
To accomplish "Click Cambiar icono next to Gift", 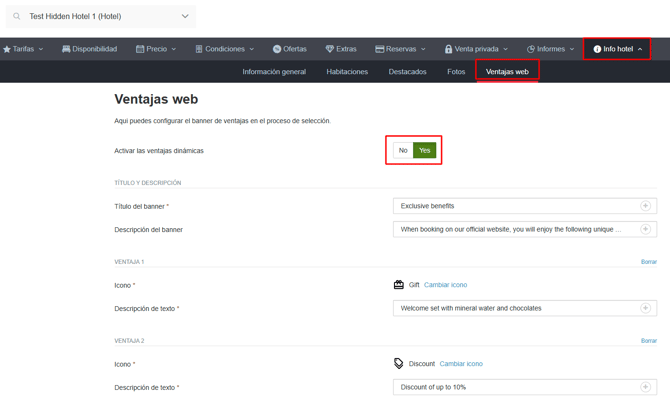I will click(x=445, y=285).
